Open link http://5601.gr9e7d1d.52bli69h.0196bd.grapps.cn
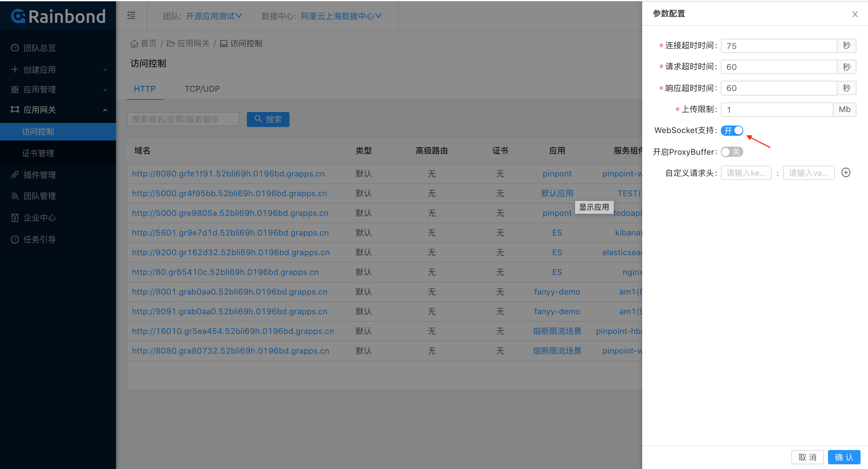 pos(230,233)
